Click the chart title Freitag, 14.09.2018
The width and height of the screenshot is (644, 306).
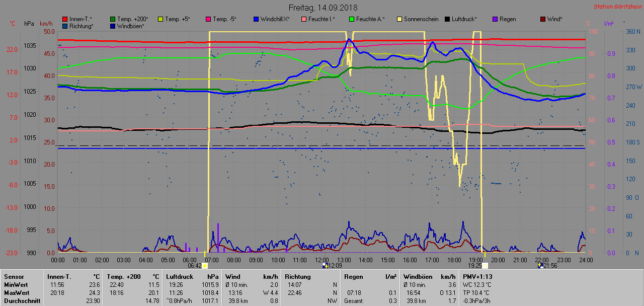322,8
